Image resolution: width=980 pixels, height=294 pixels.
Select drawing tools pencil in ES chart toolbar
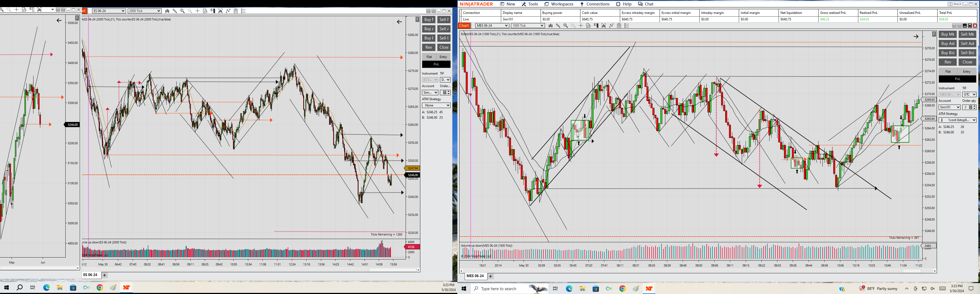pyautogui.click(x=175, y=11)
